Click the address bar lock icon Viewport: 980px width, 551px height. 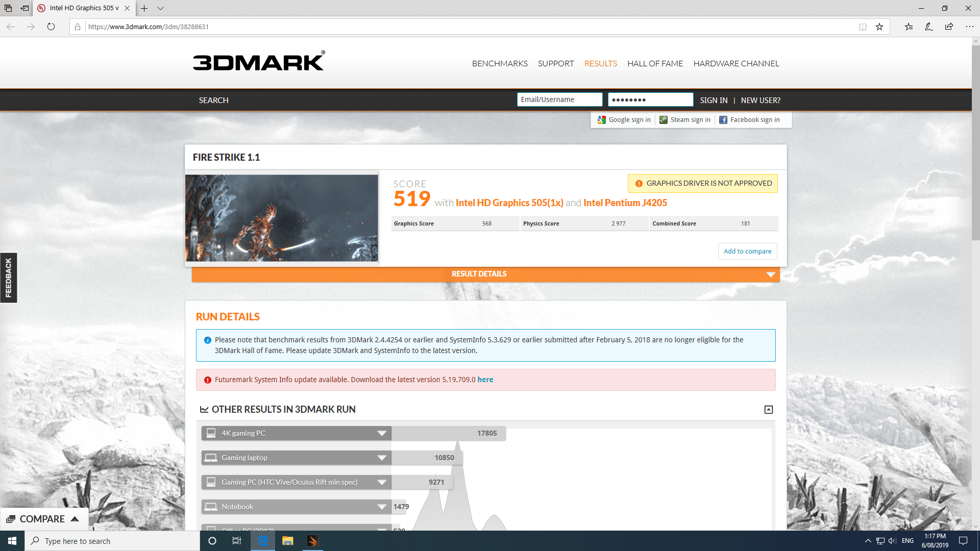point(78,27)
